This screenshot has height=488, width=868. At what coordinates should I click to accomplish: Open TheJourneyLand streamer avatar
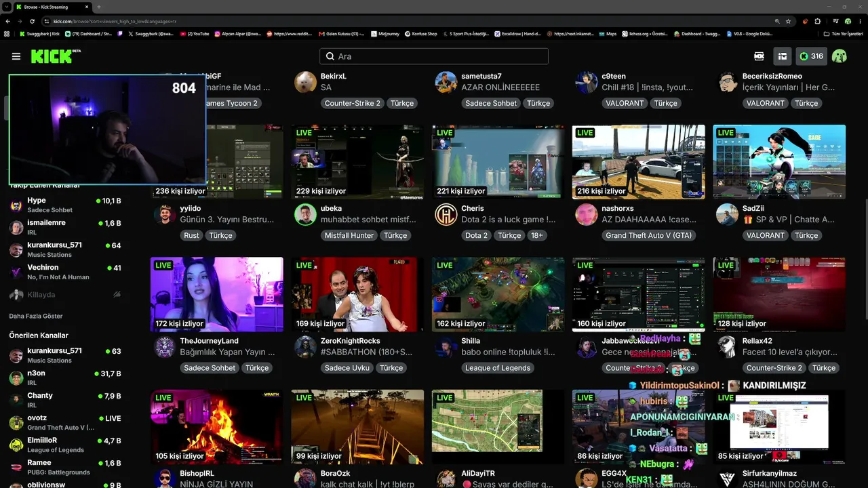[x=165, y=347]
